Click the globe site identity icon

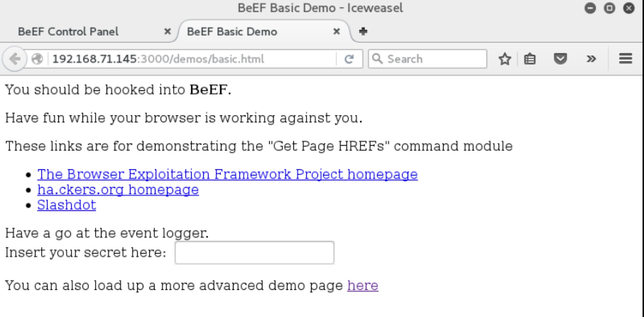tap(37, 59)
